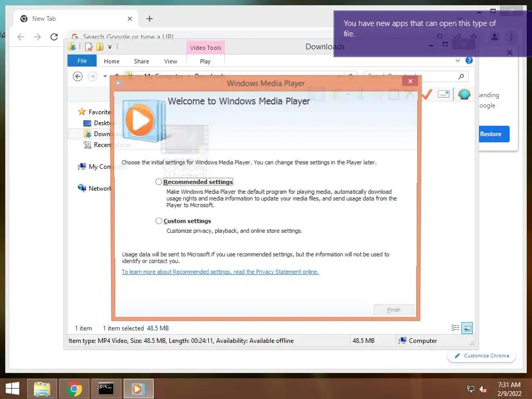This screenshot has height=399, width=532.
Task: Open Explorer Help question mark icon
Action: click(x=469, y=60)
